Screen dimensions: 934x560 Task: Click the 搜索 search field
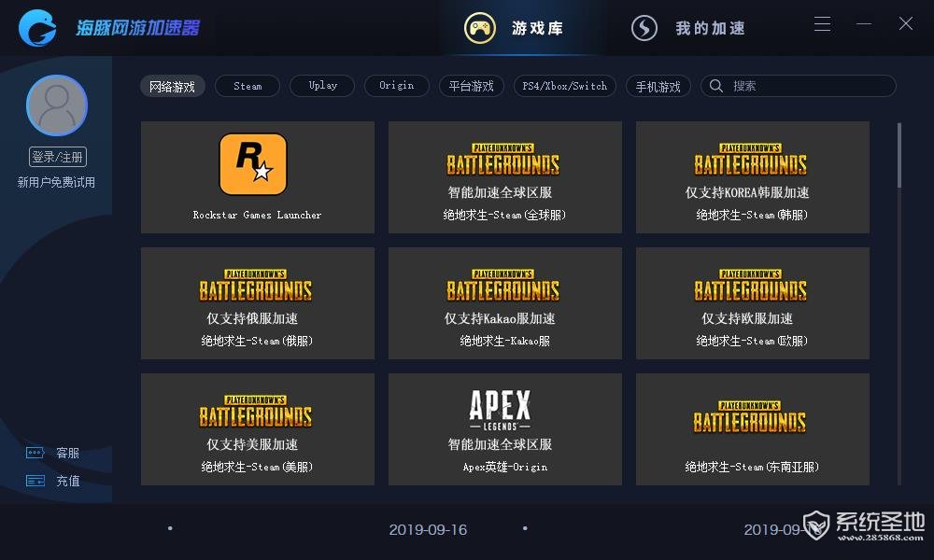tap(799, 86)
